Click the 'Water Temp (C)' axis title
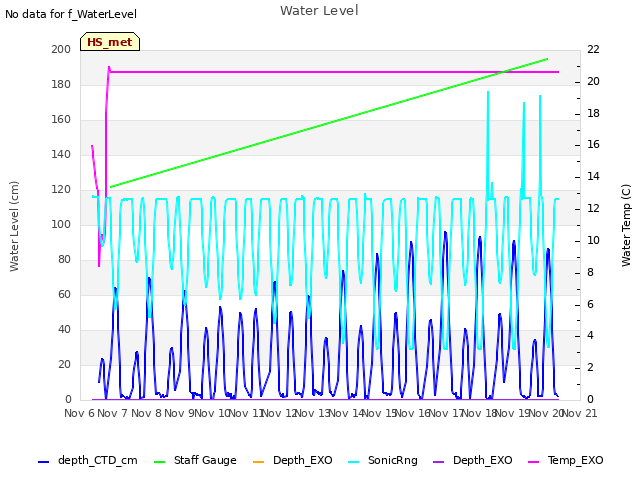 626,225
